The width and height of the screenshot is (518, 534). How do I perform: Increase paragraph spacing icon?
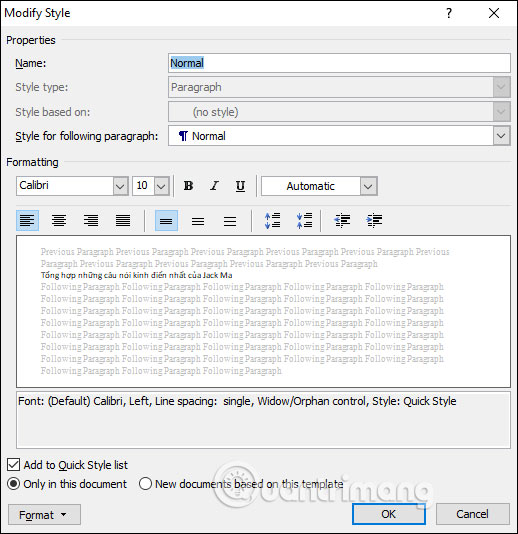[272, 220]
